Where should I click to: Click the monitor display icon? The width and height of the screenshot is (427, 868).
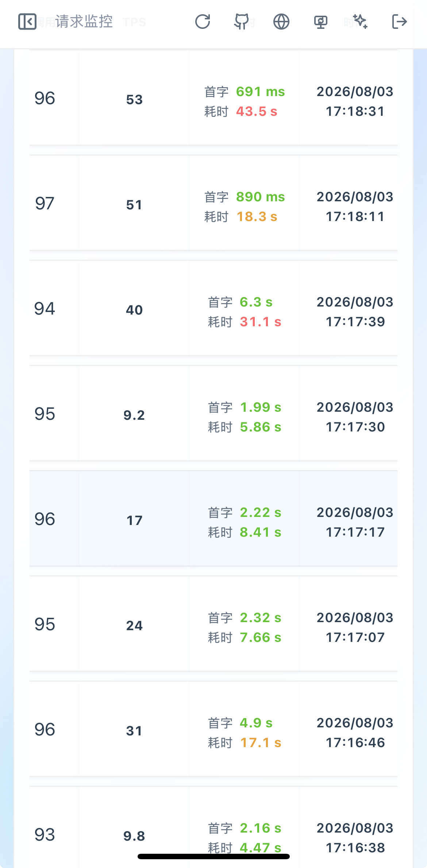321,22
